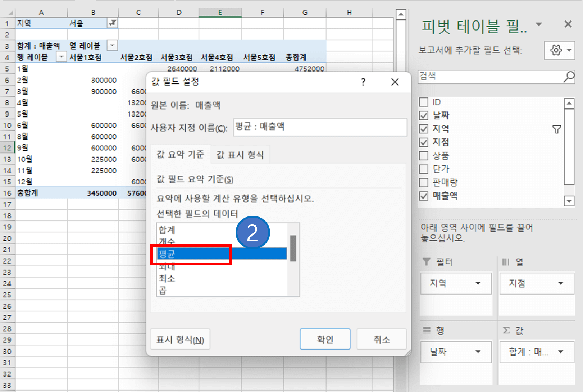Viewport: 583px width, 392px height.
Task: Open the 합계 : 매출액 dropdown in 값 area
Action: point(561,352)
